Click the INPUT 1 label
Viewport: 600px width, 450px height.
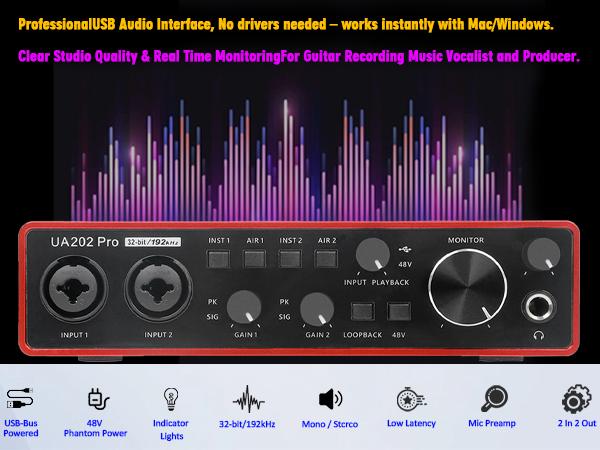coord(74,335)
